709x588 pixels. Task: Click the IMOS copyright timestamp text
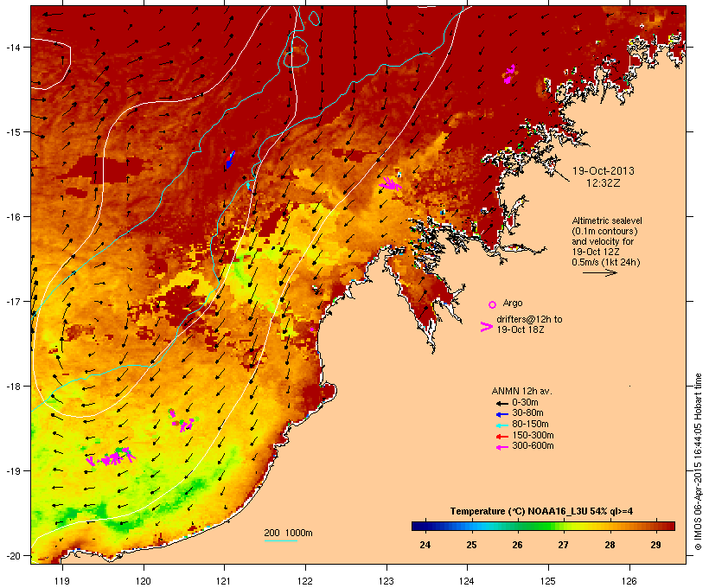click(698, 462)
